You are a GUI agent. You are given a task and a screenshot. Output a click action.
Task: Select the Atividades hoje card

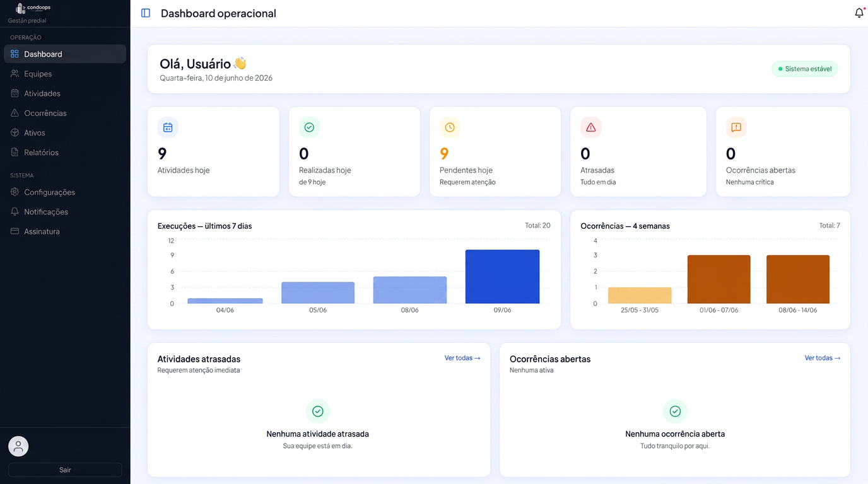[x=213, y=151]
